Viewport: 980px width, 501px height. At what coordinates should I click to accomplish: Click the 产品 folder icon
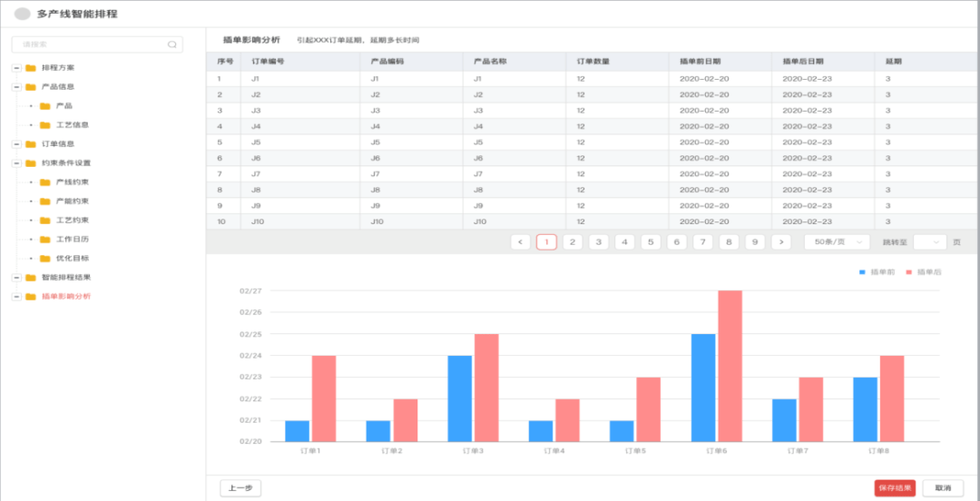click(x=45, y=106)
